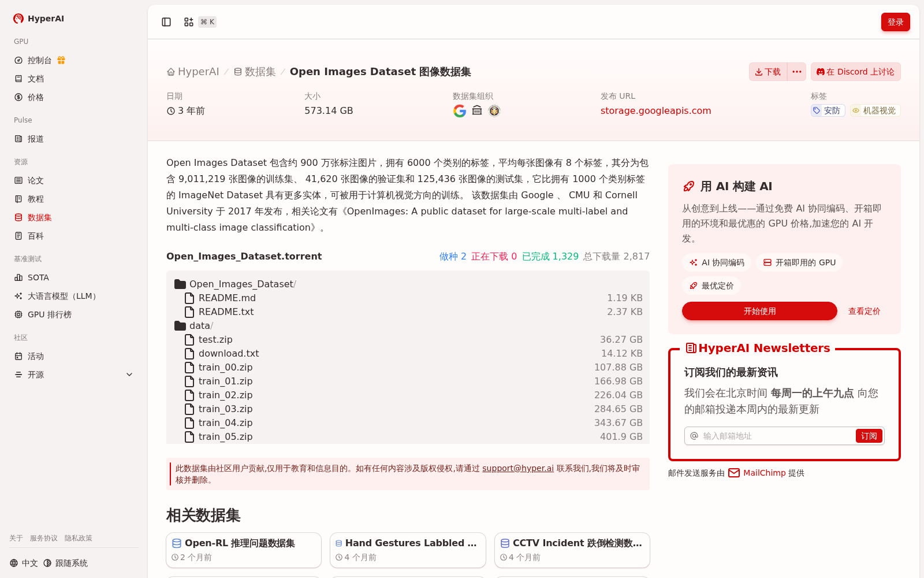Open 文档 in the sidebar
924x578 pixels.
coord(36,79)
